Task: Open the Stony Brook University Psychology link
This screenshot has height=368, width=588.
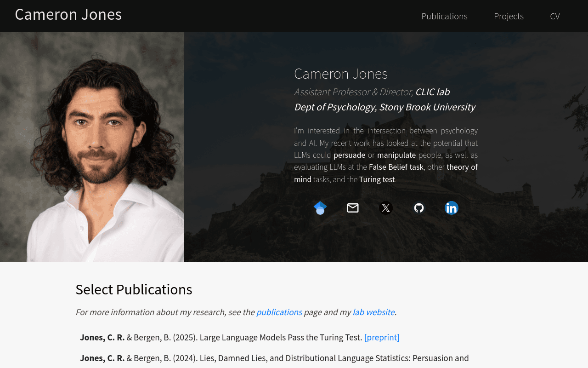Action: 384,107
